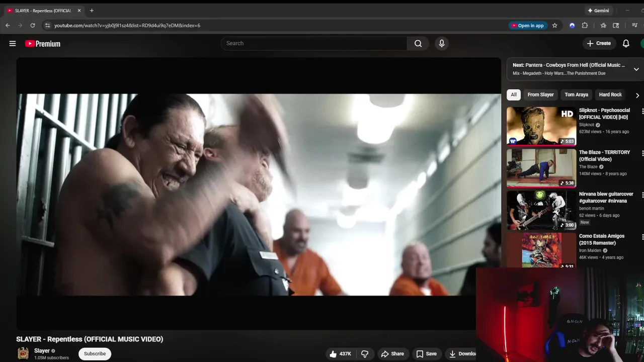644x362 pixels.
Task: Select the All filter chip
Action: click(x=514, y=95)
